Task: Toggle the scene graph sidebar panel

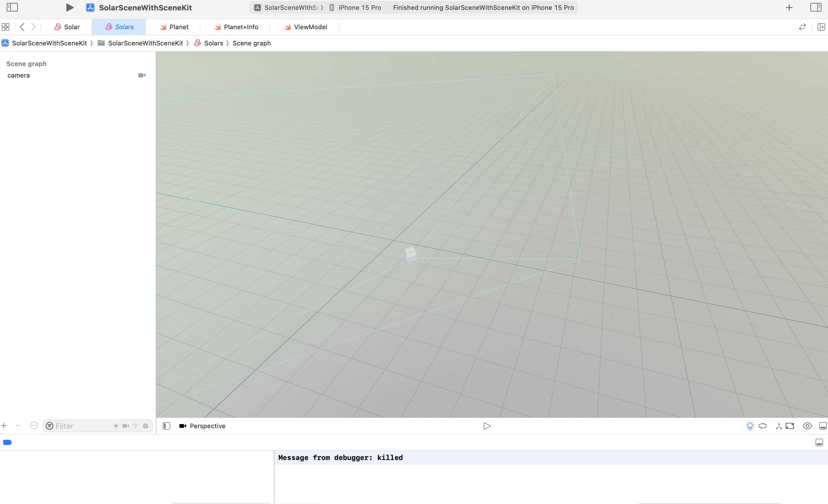Action: pos(166,426)
